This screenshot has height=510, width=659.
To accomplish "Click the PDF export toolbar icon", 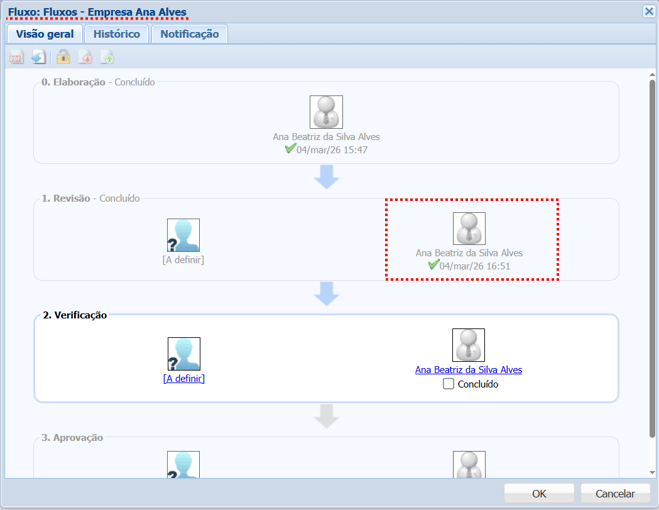I will coord(16,57).
